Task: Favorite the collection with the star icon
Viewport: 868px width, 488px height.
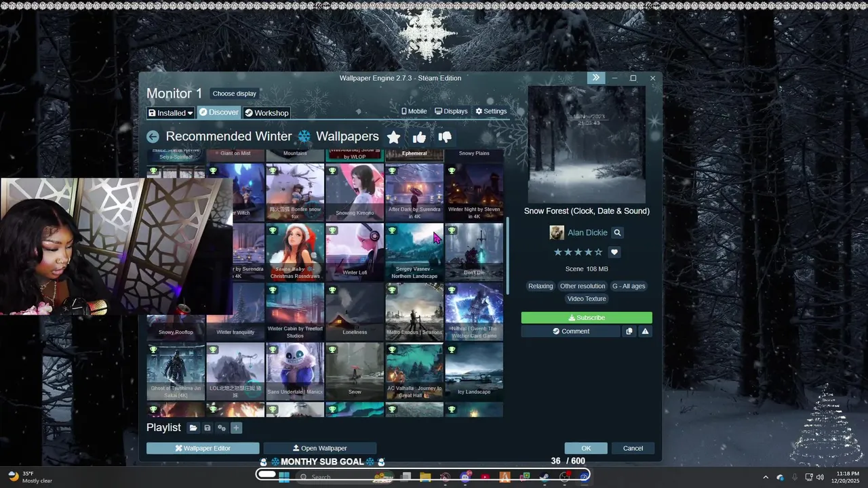Action: point(393,138)
